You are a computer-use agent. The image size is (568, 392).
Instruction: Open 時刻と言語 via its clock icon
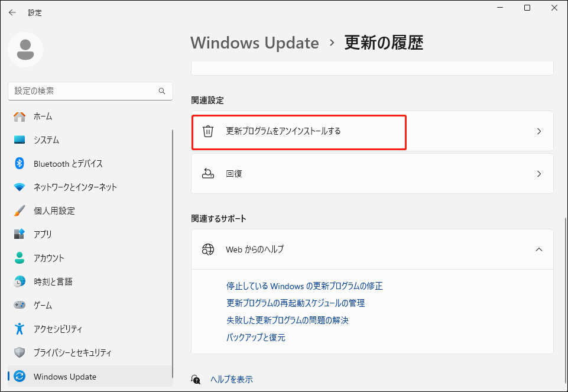[17, 282]
